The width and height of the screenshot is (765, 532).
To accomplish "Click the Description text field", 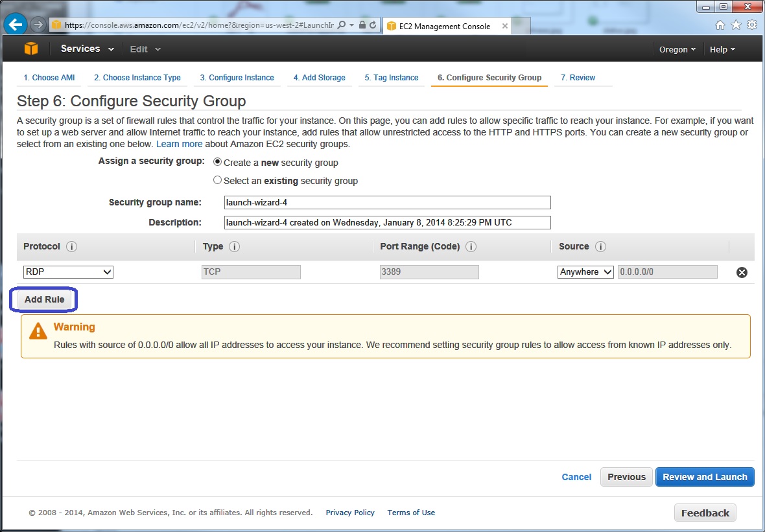I will click(x=388, y=223).
